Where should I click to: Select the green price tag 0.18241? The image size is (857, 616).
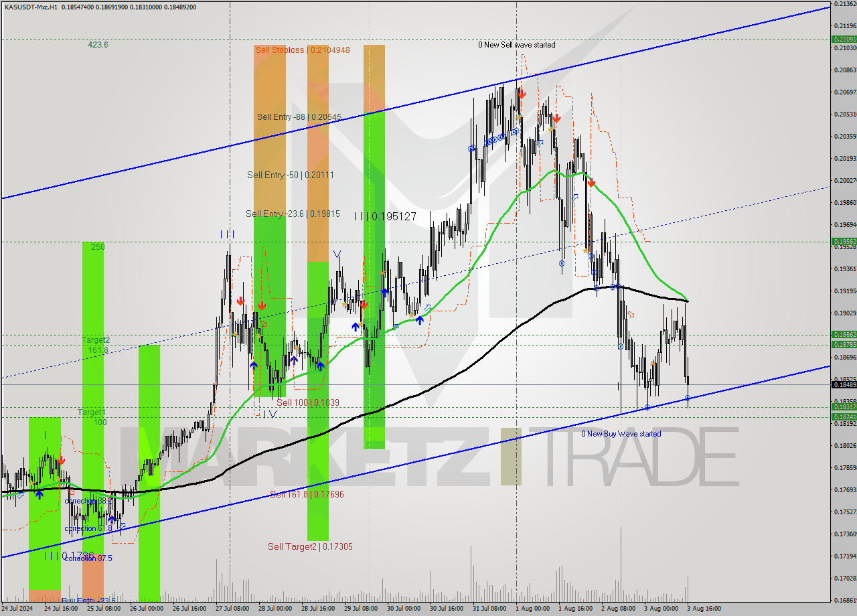click(x=844, y=416)
